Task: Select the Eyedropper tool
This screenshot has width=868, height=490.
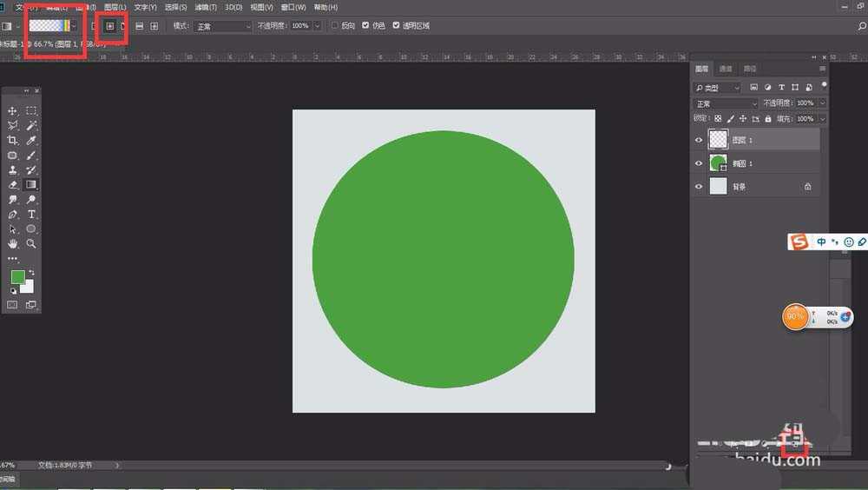Action: [31, 141]
